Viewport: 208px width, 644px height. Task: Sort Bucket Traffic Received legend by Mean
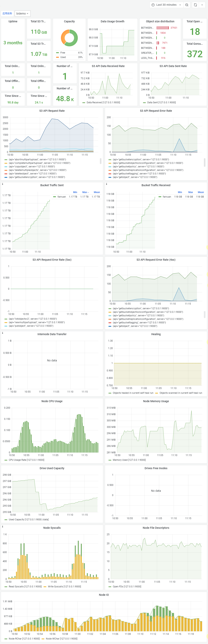click(x=201, y=192)
